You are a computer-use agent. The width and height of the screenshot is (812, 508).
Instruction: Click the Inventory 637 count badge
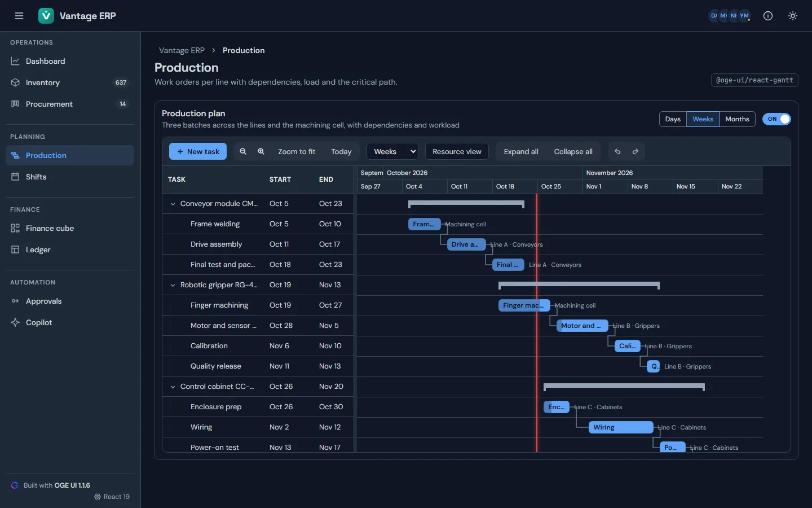pos(121,82)
